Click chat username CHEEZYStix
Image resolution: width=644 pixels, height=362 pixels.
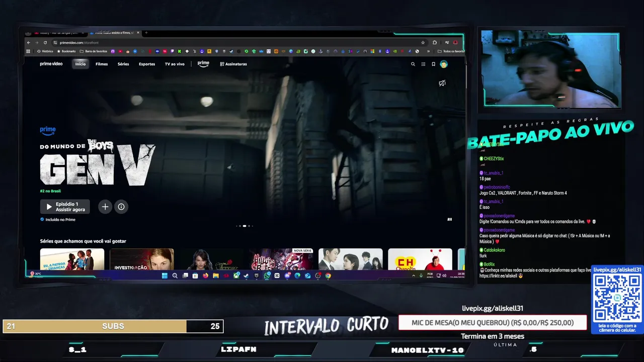[x=494, y=158]
